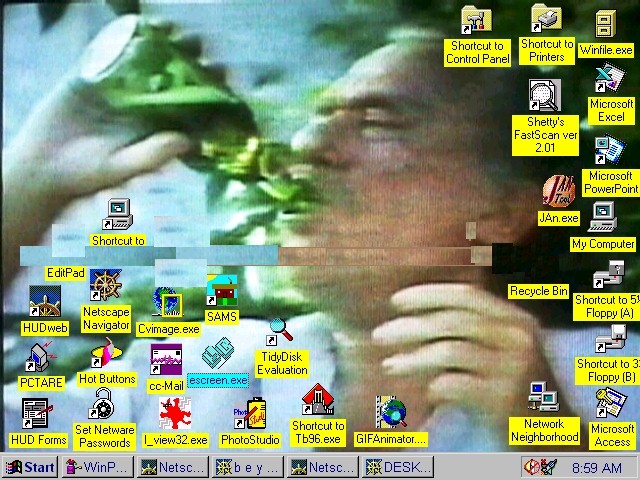Select the cc-Mail desktop icon
The width and height of the screenshot is (640, 480).
tap(166, 358)
